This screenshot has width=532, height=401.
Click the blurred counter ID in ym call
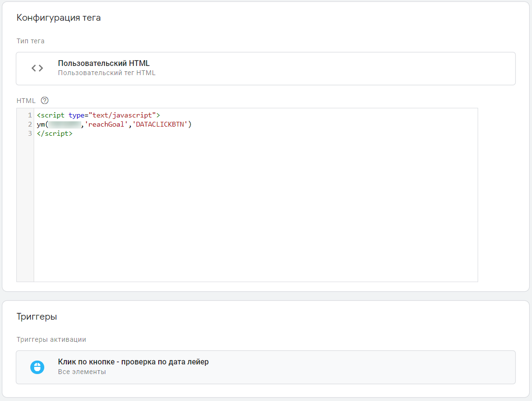(x=65, y=125)
